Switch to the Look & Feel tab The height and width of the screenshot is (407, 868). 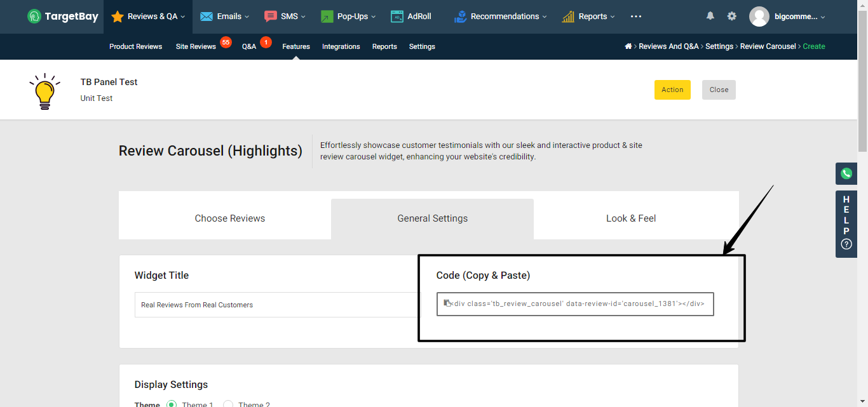[631, 218]
